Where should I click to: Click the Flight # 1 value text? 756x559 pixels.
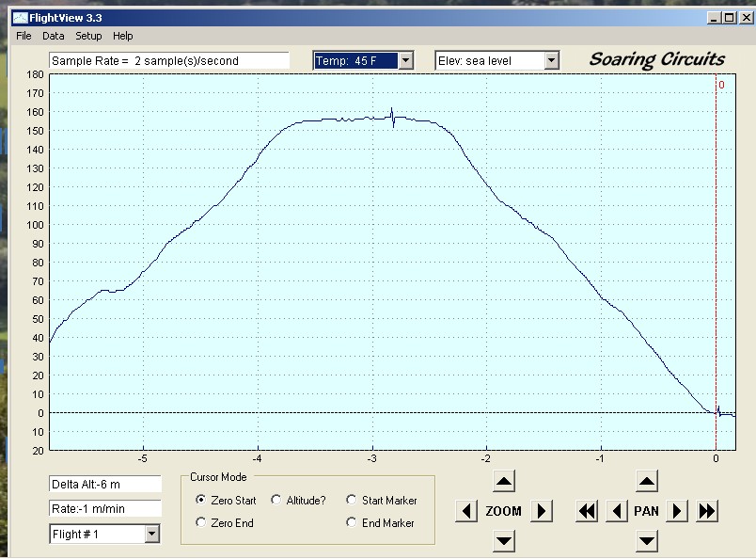point(75,535)
